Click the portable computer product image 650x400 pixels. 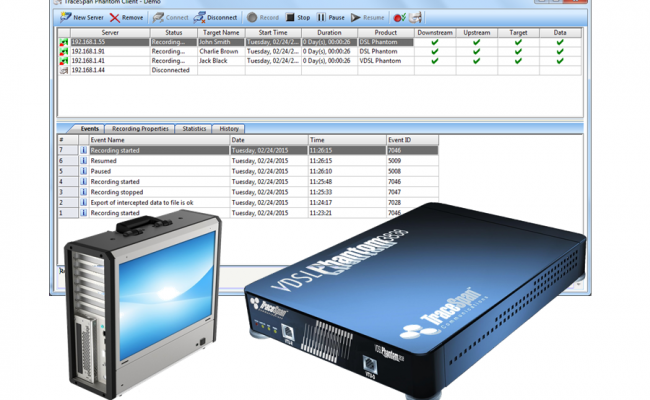point(142,305)
